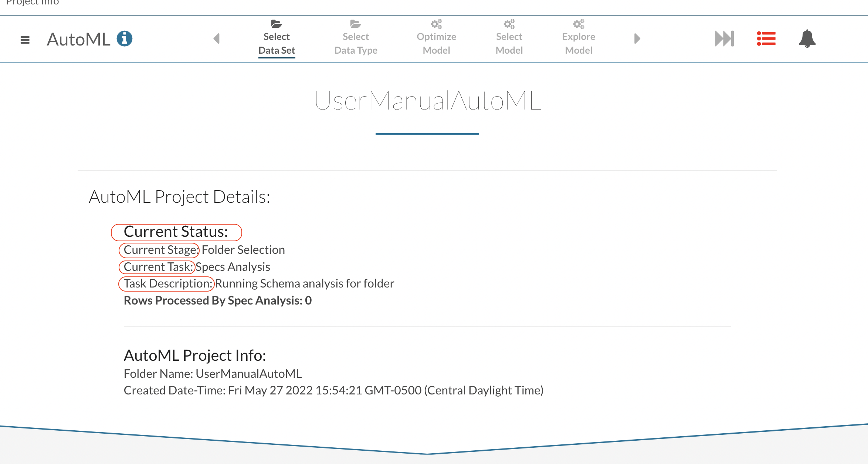Click the AutoML title text
The height and width of the screenshot is (464, 868).
(x=78, y=39)
